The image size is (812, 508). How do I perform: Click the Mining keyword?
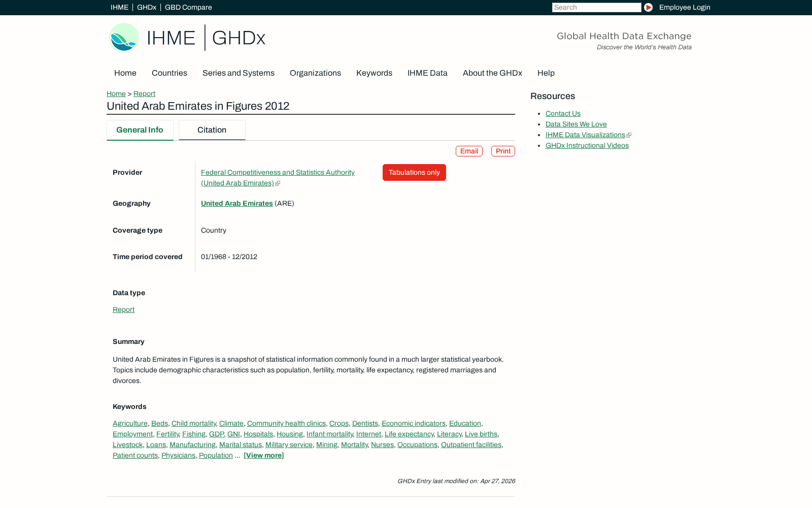point(327,444)
